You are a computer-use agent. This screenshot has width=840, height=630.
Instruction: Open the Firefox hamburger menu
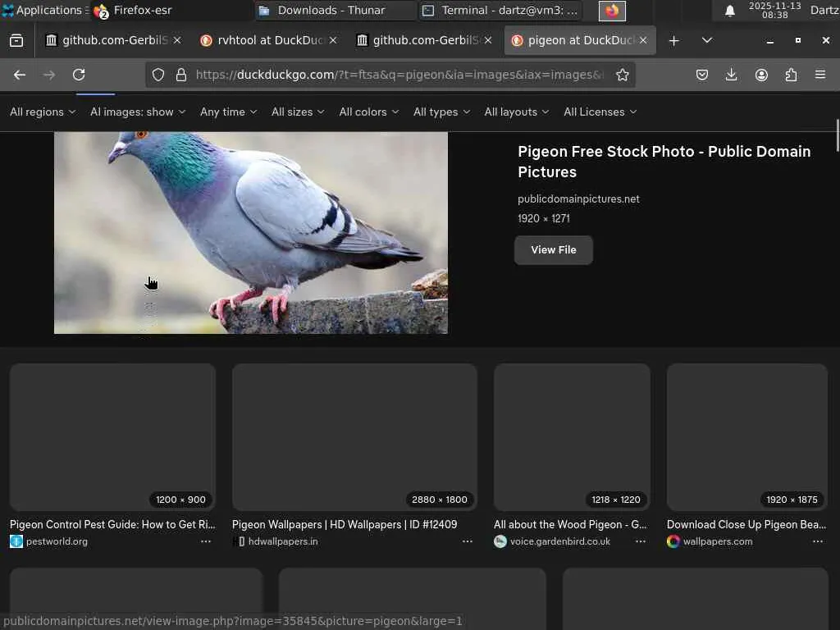[x=819, y=75]
